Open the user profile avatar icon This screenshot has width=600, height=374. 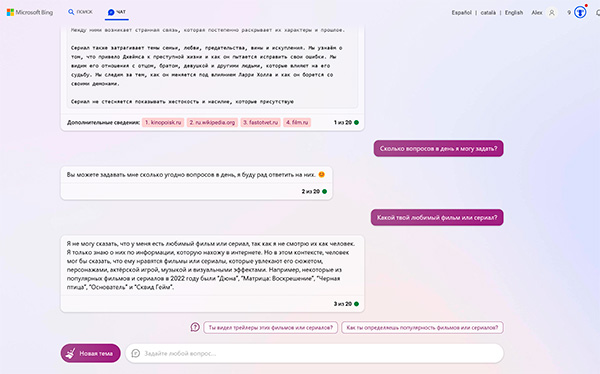551,13
